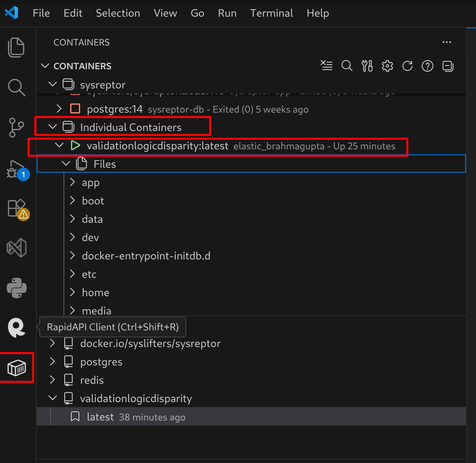The height and width of the screenshot is (463, 476).
Task: Click the redis image name
Action: (x=92, y=380)
